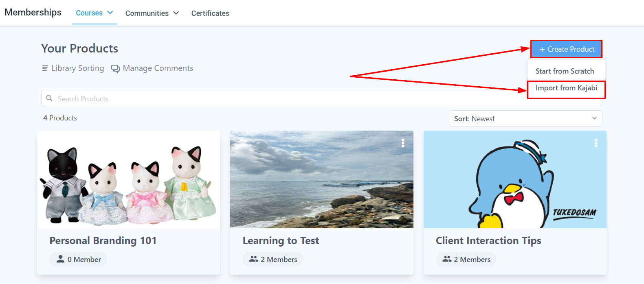Open three-dot menu on Client Interaction Tips
This screenshot has width=644, height=284.
(596, 143)
